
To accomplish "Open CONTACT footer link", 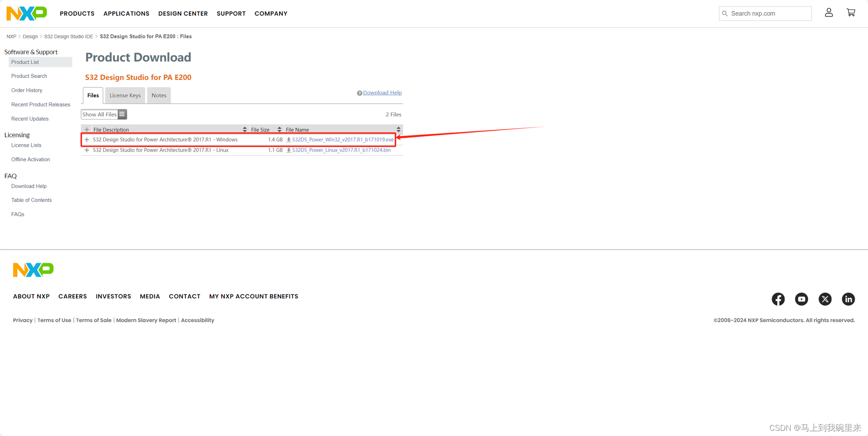I will click(x=184, y=297).
